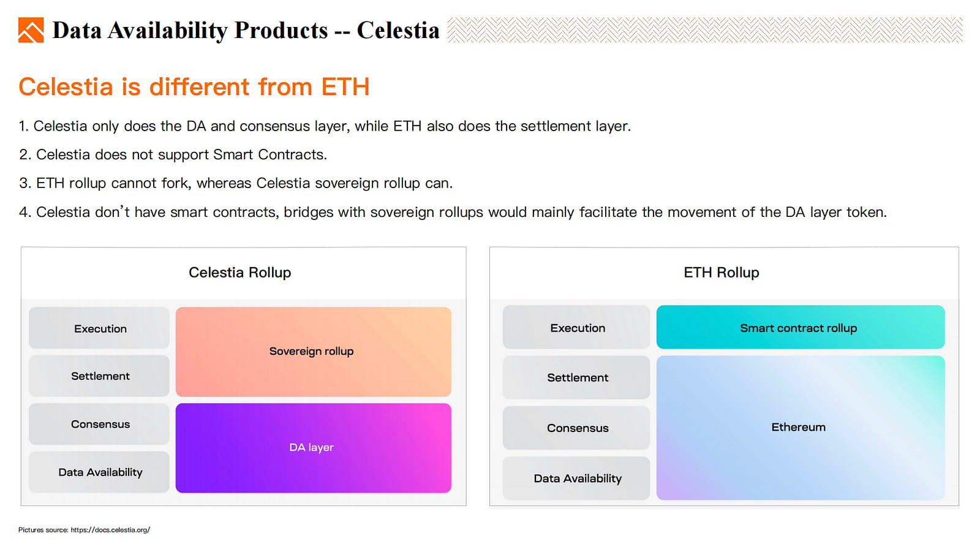Select the Smart contract rollup block
Viewport: 980px width, 549px height.
pyautogui.click(x=801, y=327)
